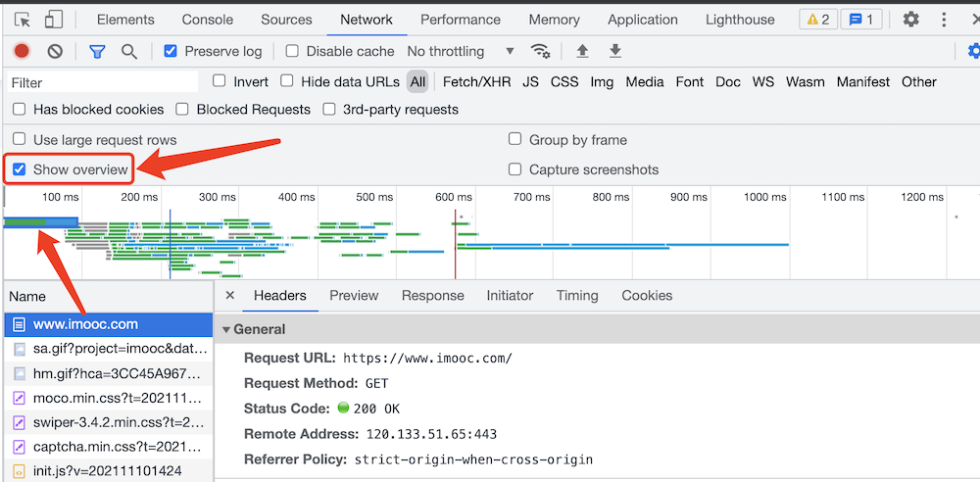The image size is (980, 482).
Task: Open the Timing tab of request
Action: click(577, 295)
